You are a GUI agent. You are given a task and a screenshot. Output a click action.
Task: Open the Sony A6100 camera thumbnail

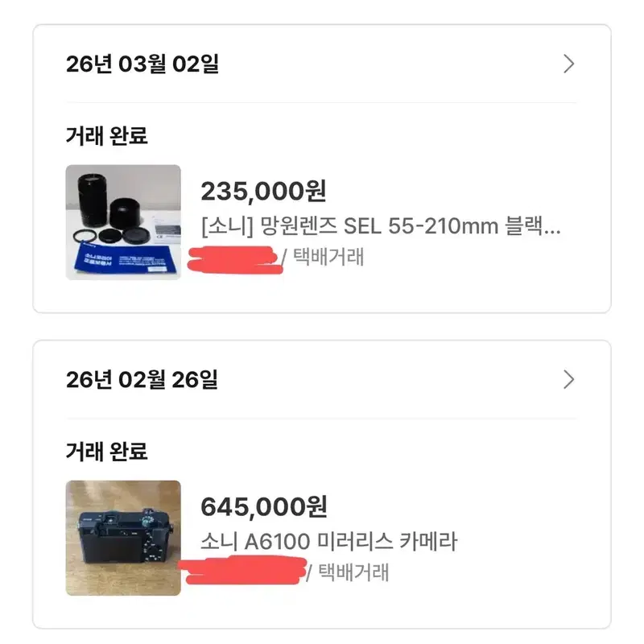123,538
